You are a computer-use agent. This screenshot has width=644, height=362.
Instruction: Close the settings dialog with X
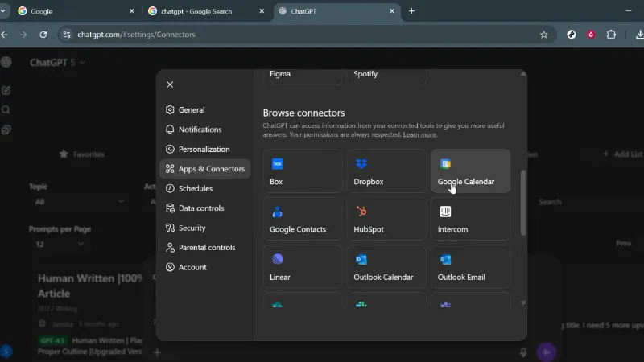click(170, 84)
